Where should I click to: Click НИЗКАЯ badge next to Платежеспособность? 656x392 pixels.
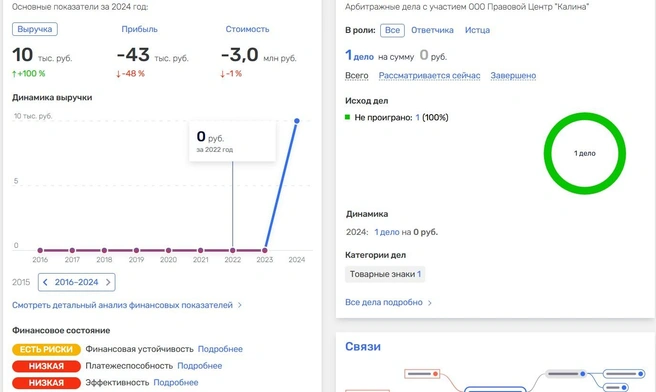tap(46, 366)
